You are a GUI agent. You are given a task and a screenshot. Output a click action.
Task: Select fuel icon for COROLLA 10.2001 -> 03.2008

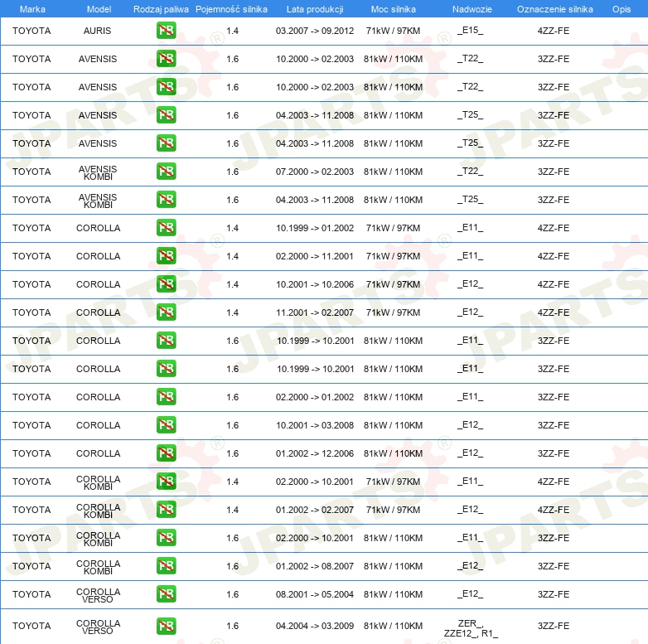click(166, 425)
